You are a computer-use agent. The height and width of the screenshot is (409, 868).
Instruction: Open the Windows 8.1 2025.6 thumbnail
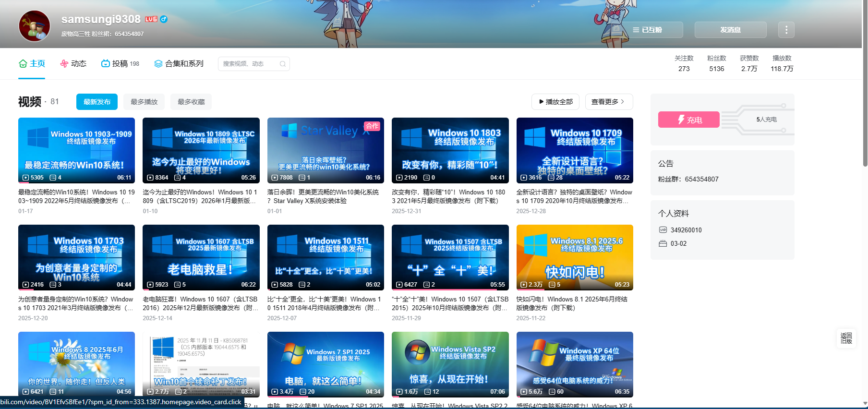tap(575, 257)
